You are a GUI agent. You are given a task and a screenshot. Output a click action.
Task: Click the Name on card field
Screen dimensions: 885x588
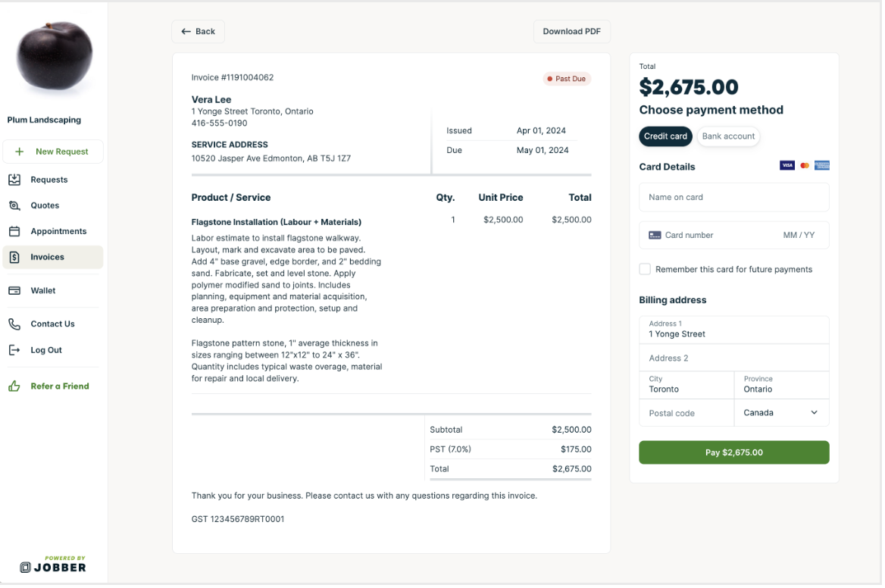coord(733,197)
